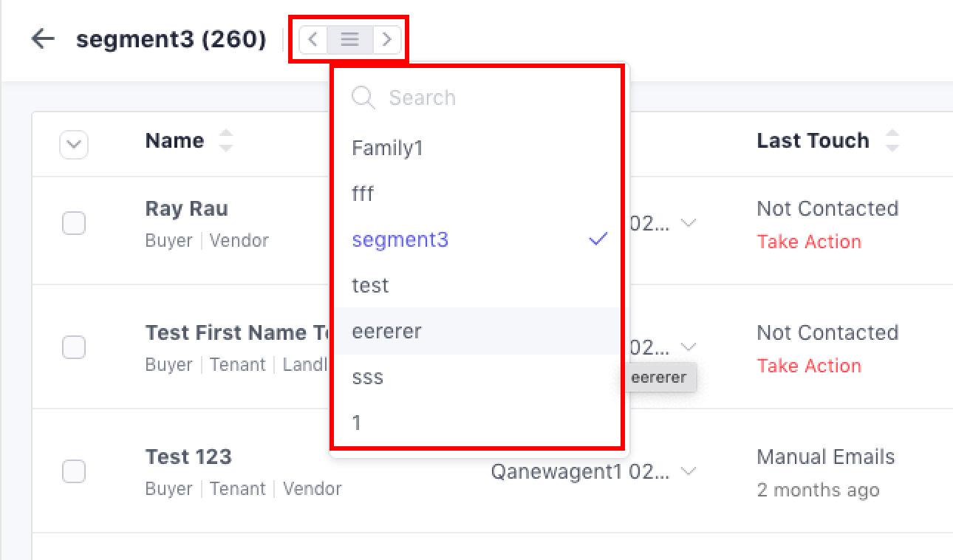Image resolution: width=953 pixels, height=560 pixels.
Task: Toggle the segment list hamburger icon
Action: [350, 39]
